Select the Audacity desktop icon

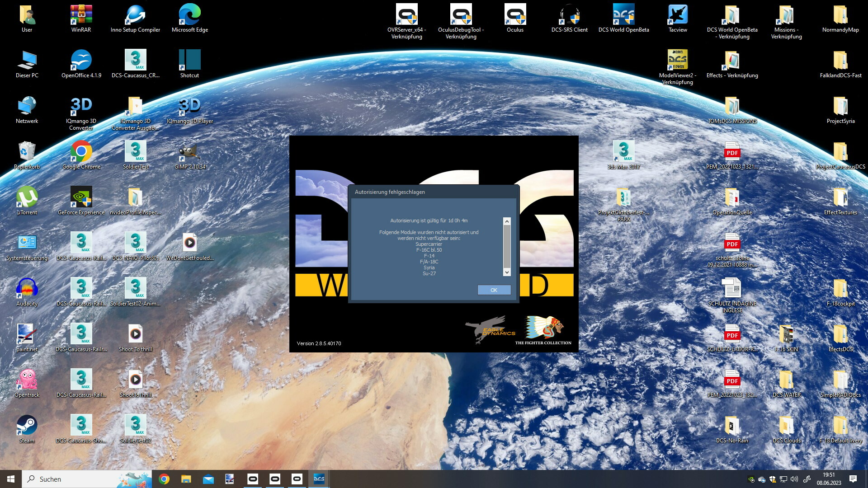tap(27, 292)
